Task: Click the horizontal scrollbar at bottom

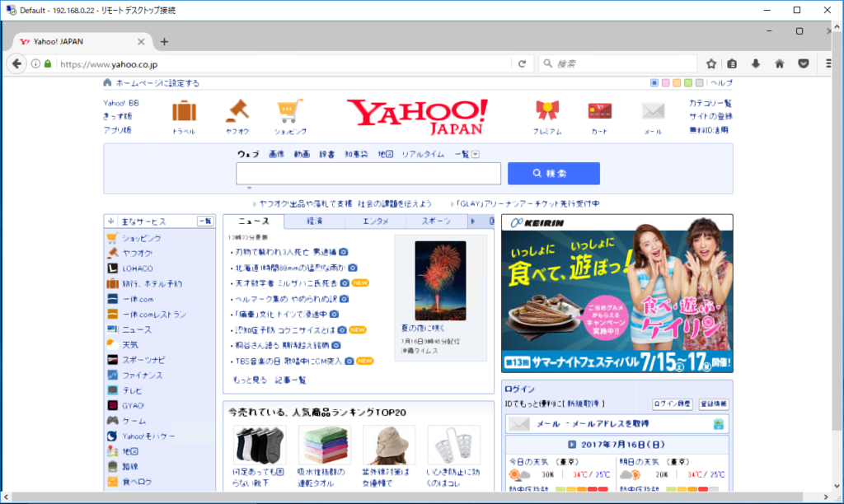Action: pos(406,497)
